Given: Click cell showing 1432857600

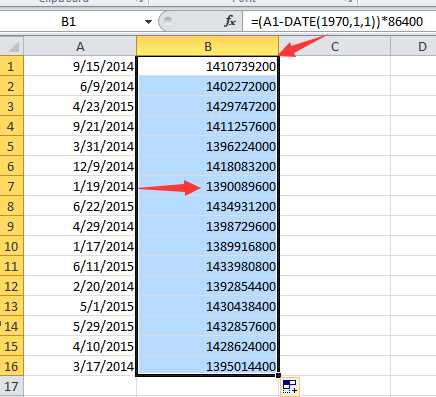Looking at the screenshot, I should pyautogui.click(x=207, y=326).
